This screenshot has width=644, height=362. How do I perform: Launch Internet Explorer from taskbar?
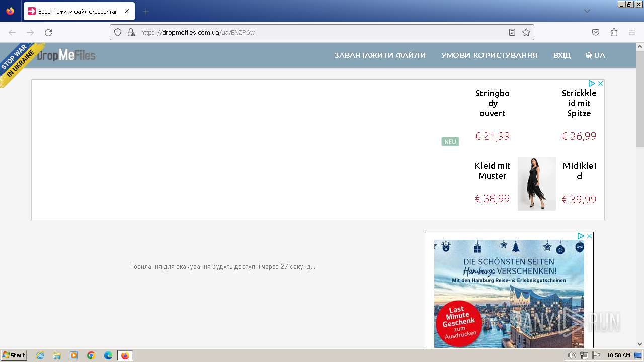tap(40, 355)
